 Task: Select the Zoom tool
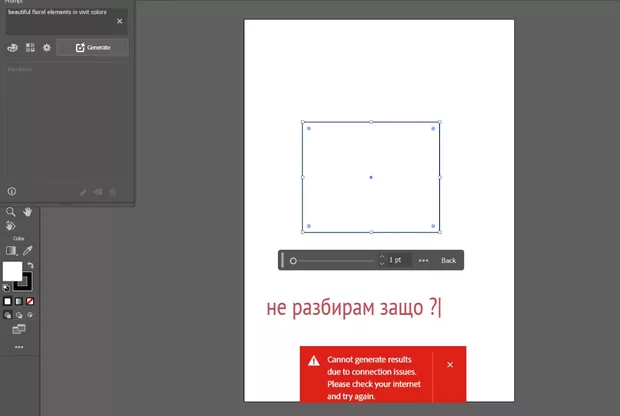pos(11,212)
